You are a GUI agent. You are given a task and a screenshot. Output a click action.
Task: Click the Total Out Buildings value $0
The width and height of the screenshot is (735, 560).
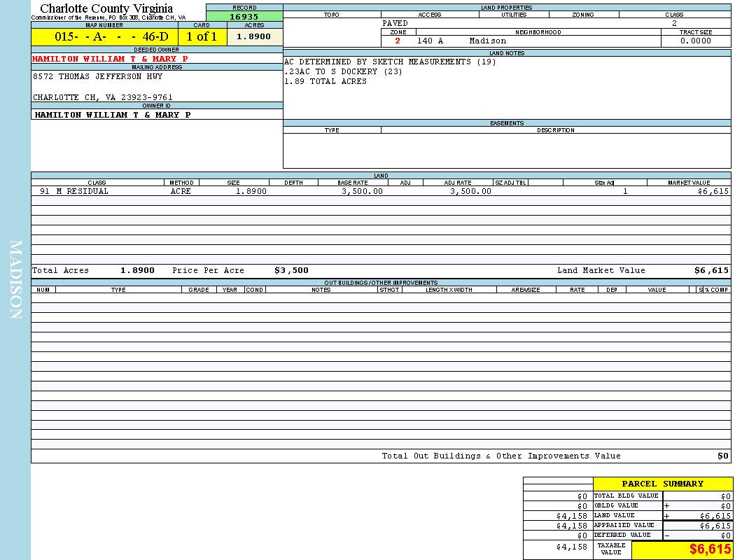[x=722, y=456]
